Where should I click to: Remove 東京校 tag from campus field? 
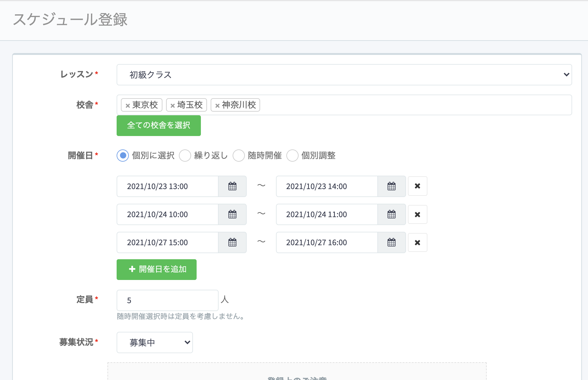coord(128,106)
